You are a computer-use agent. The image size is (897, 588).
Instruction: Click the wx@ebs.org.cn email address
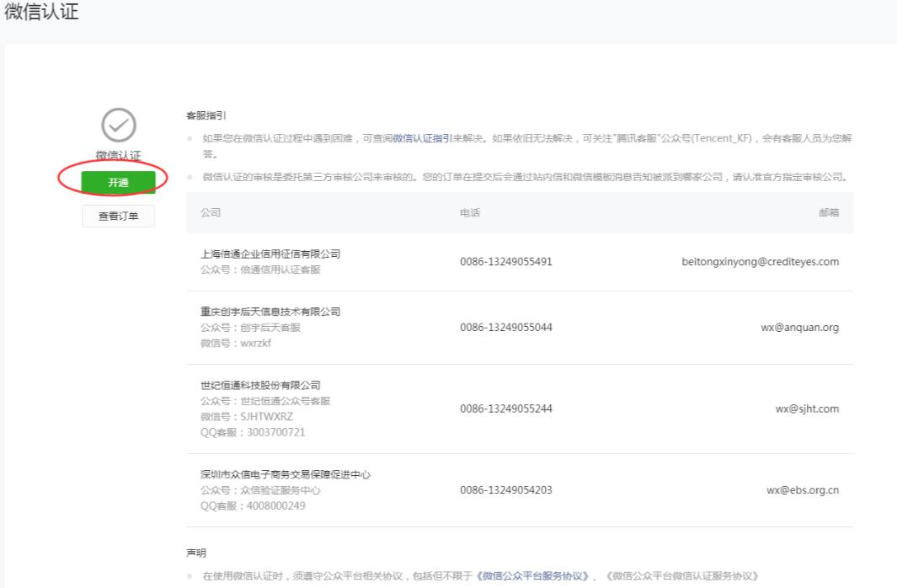(802, 490)
